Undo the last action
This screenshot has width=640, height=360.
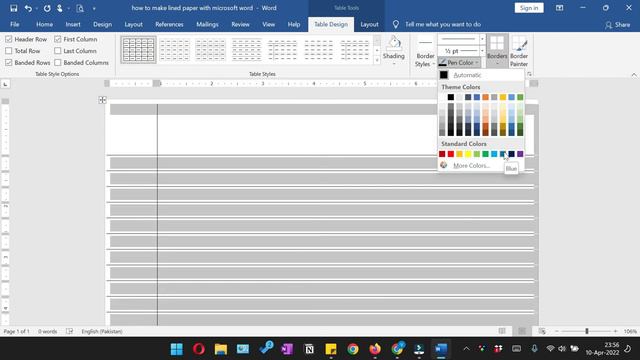[28, 8]
